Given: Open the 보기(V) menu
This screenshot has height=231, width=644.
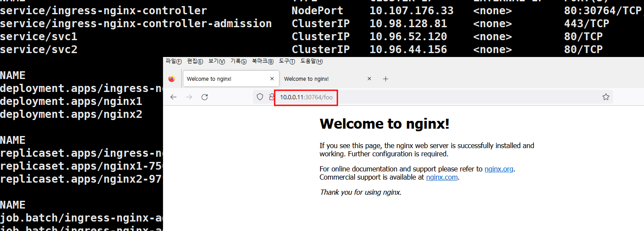Looking at the screenshot, I should (x=217, y=61).
